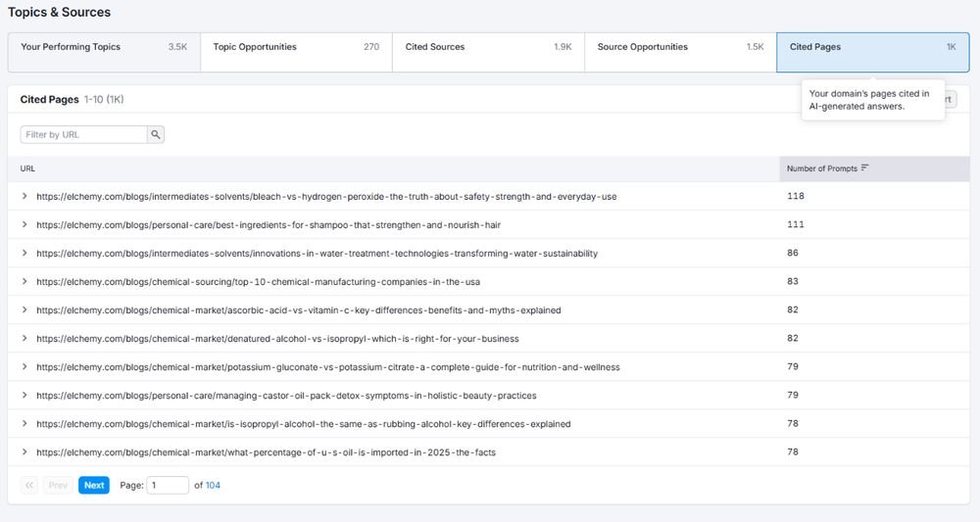Screen dimensions: 980x522
Task: Click the prompt count 118
Action: pos(796,196)
